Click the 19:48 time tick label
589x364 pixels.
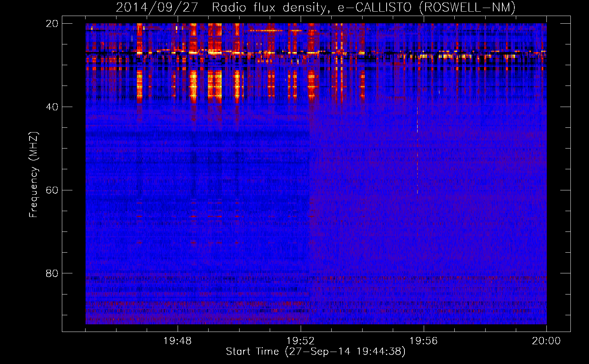coord(178,341)
